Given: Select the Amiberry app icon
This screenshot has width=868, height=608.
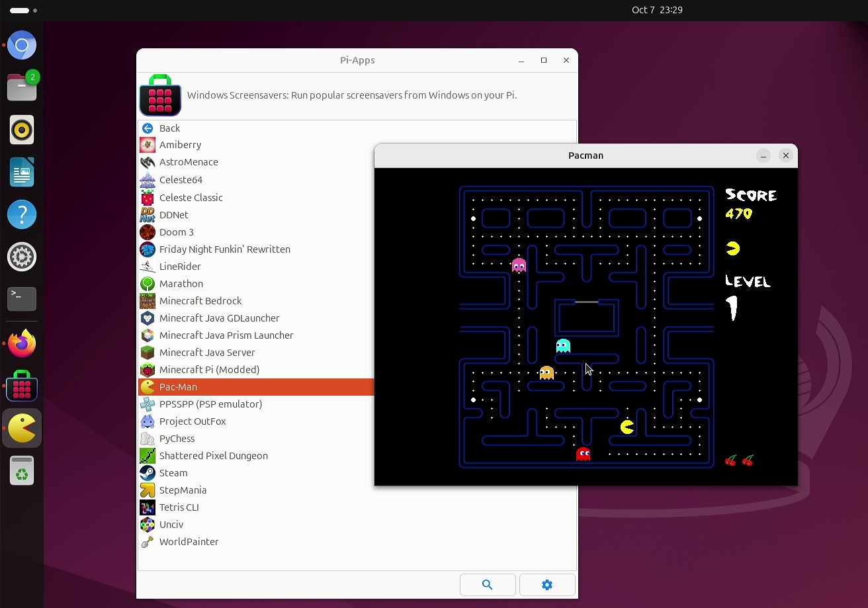Looking at the screenshot, I should 148,145.
